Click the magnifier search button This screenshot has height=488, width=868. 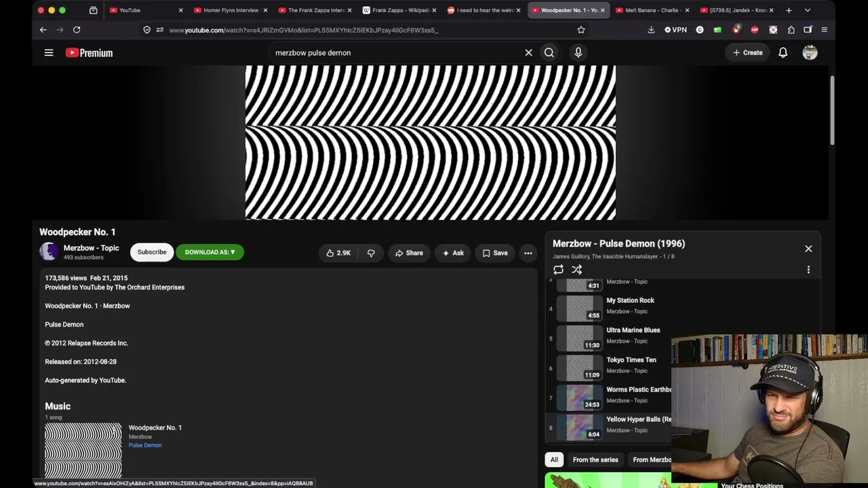tap(549, 52)
